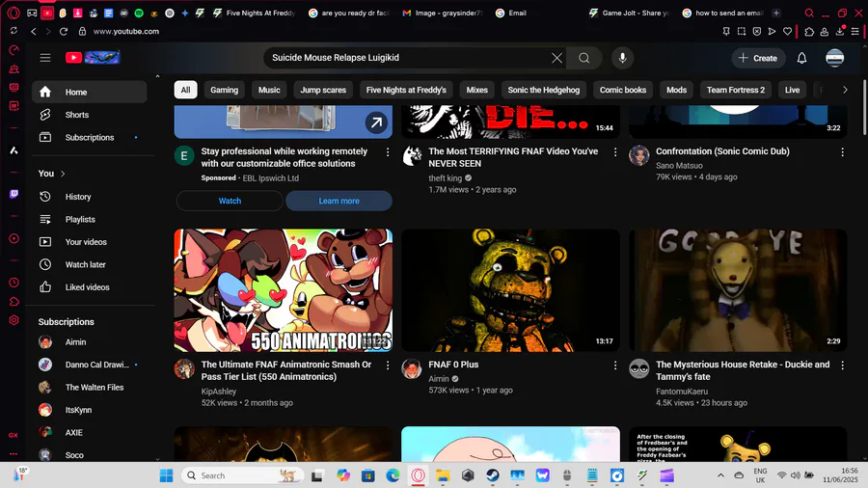Switch to the Game Jolt browser tab
Viewport: 868px width, 488px height.
(x=630, y=13)
